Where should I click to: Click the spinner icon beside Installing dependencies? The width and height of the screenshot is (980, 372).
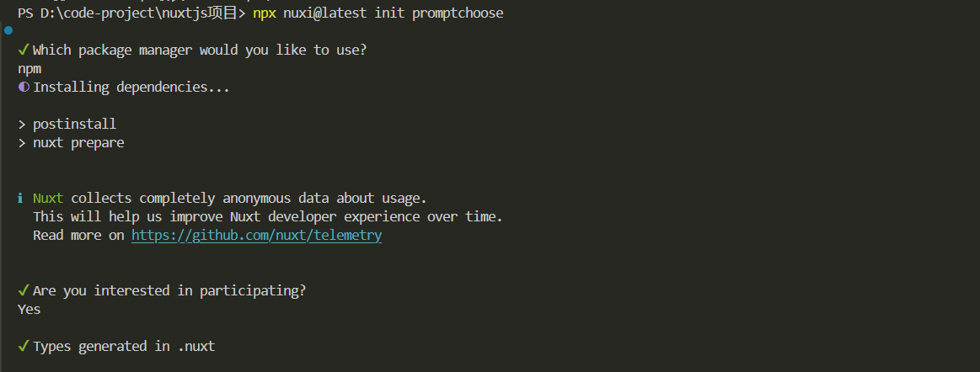pyautogui.click(x=24, y=88)
